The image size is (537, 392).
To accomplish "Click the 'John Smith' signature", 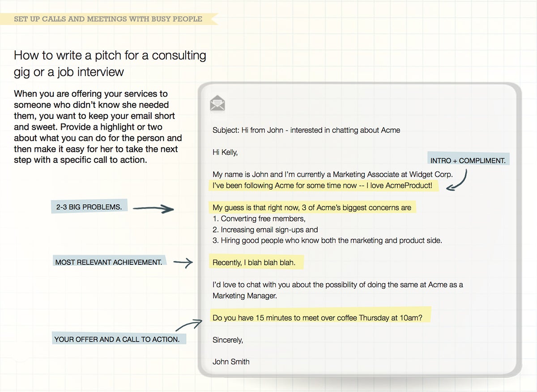I will click(x=231, y=362).
